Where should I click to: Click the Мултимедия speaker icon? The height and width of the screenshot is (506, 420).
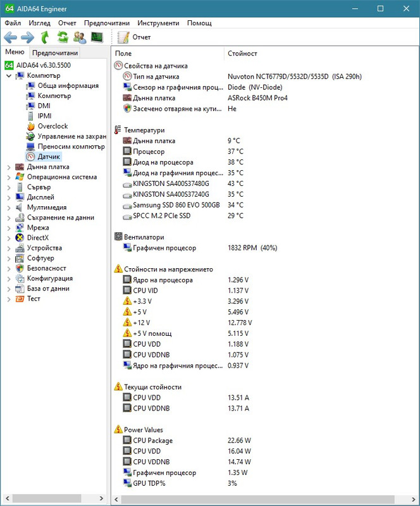coord(20,207)
